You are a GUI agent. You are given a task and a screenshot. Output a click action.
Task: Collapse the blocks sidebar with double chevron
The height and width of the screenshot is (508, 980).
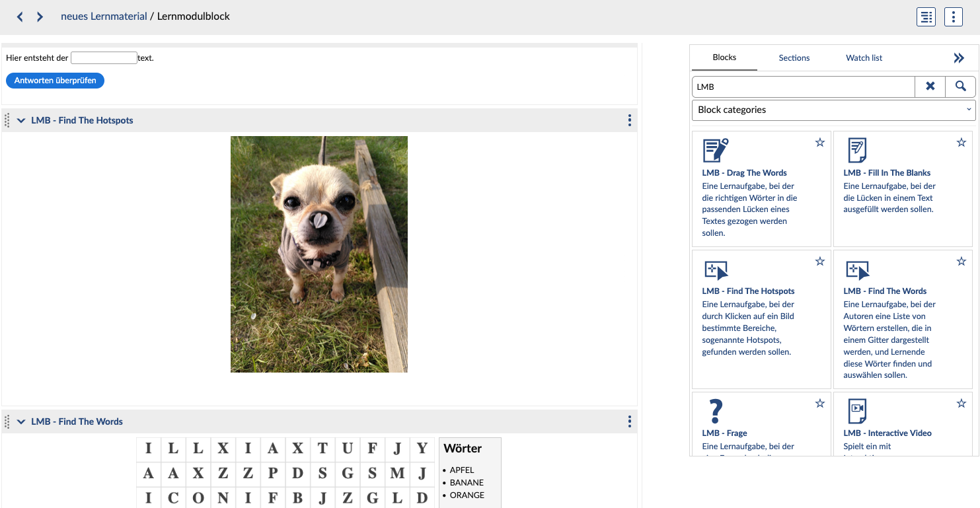[959, 58]
